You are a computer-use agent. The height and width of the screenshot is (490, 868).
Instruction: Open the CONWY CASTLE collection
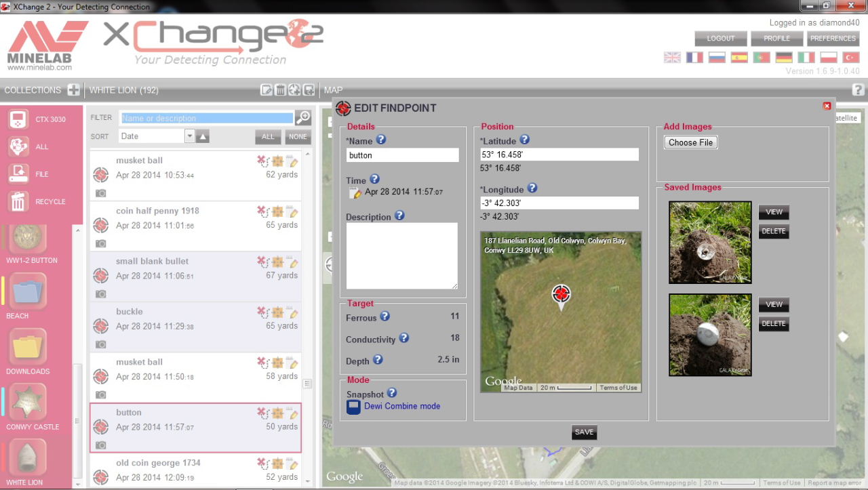click(x=28, y=402)
